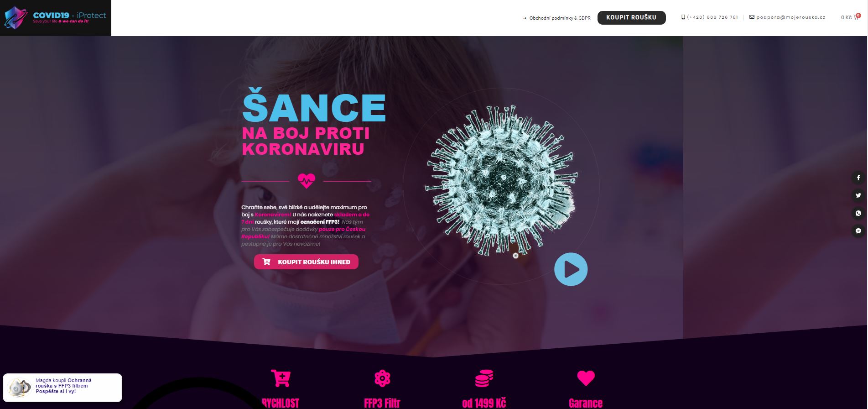Open the WhatsApp share icon
Image resolution: width=868 pixels, height=409 pixels.
858,213
